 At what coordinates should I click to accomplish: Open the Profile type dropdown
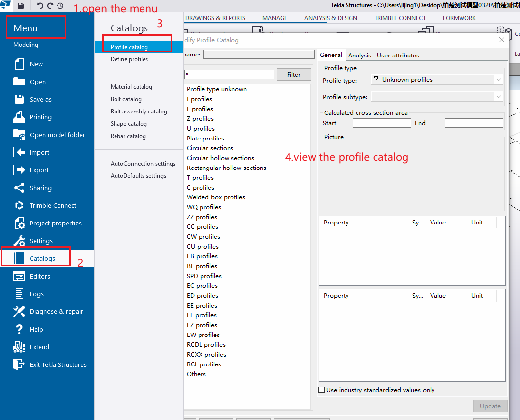pyautogui.click(x=437, y=80)
